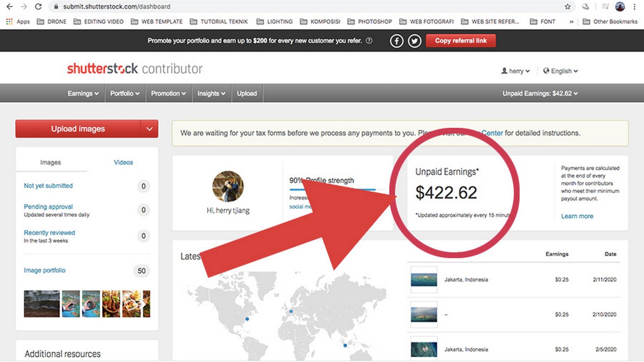Open the 2/11/2020 download thumbnail
Image resolution: width=644 pixels, height=362 pixels.
click(x=424, y=280)
